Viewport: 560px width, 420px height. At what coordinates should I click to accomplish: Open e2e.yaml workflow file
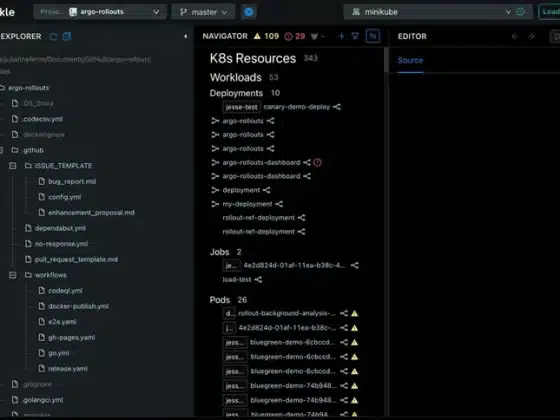pyautogui.click(x=62, y=322)
